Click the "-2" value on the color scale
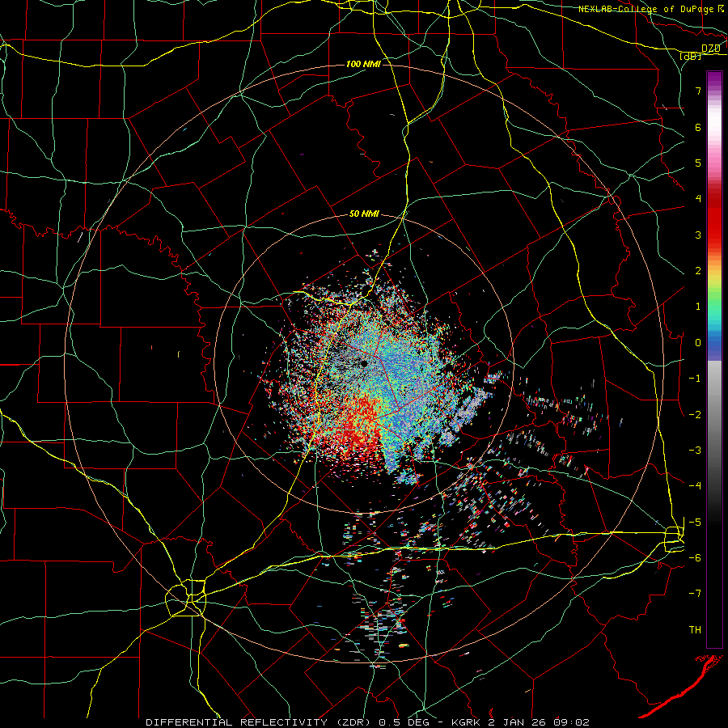 coord(695,414)
